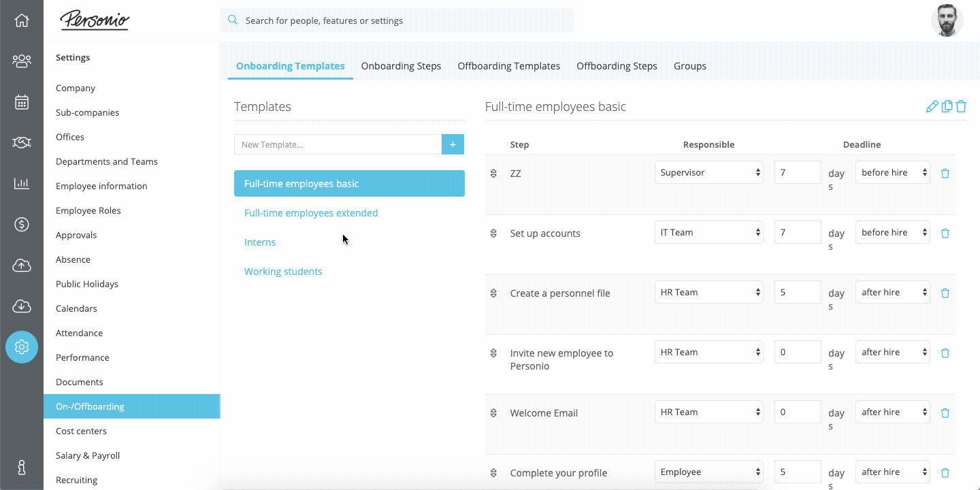Open the Employee responsible dropdown
Image resolution: width=980 pixels, height=490 pixels.
click(709, 472)
